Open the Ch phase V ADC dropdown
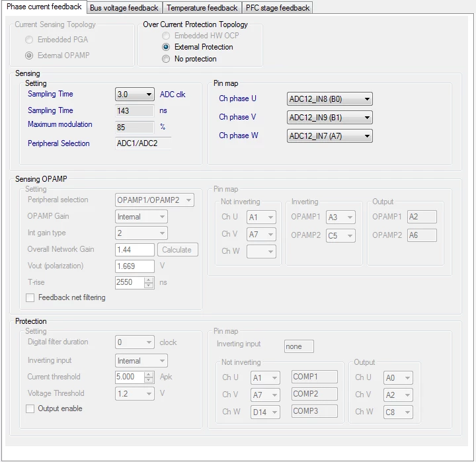The height and width of the screenshot is (462, 476). click(x=330, y=118)
